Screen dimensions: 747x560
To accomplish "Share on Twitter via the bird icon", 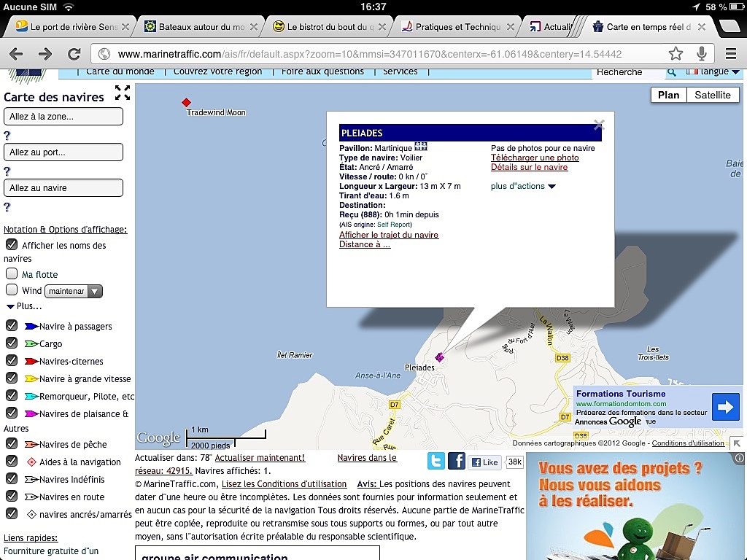I will point(436,462).
